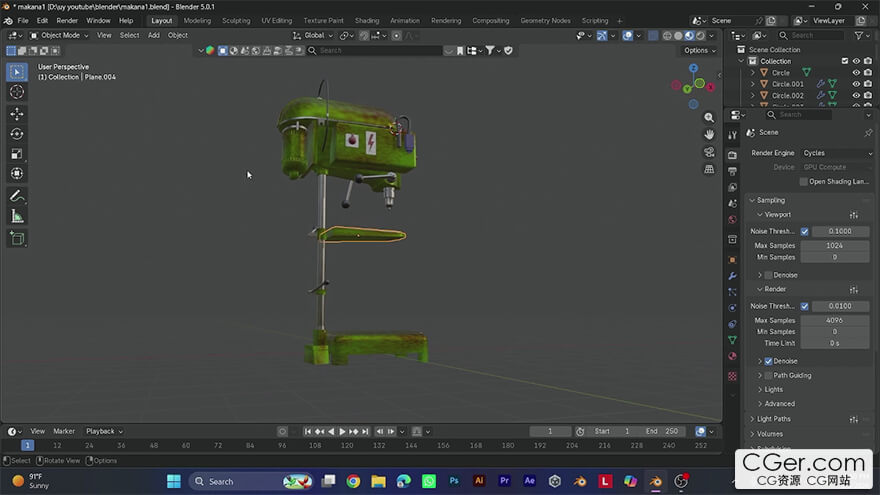Select the Scale tool

coord(17,154)
